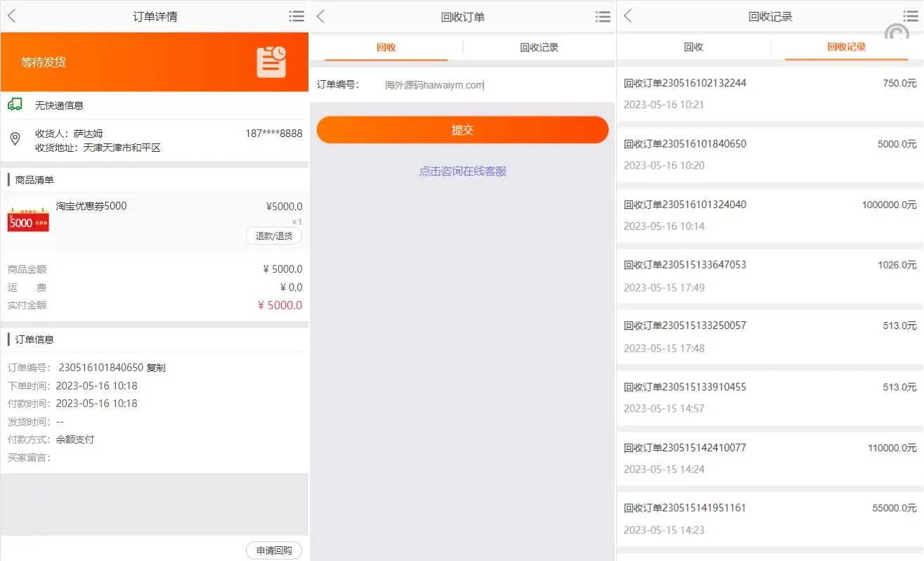The image size is (924, 561).
Task: Select 回收 tab in the 回收记录 panel
Action: pos(694,47)
